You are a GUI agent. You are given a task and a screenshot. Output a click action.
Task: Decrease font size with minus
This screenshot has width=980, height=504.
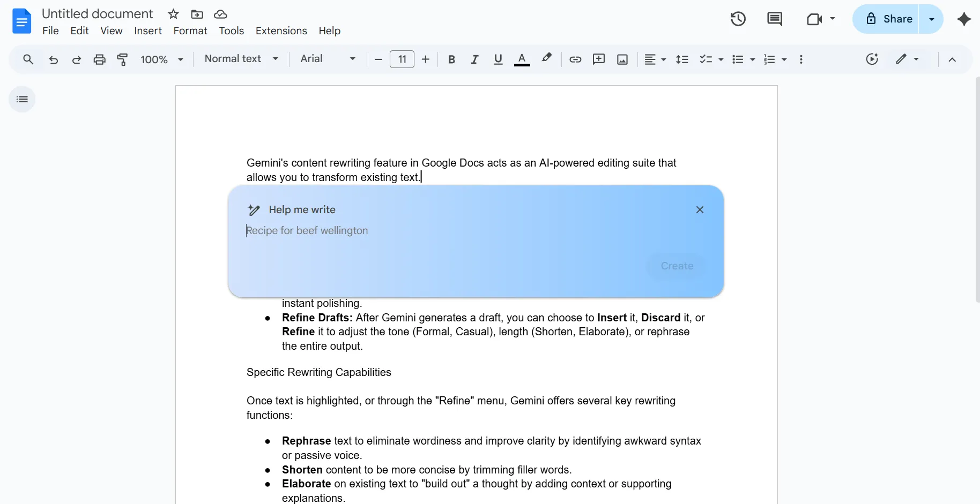click(x=378, y=59)
